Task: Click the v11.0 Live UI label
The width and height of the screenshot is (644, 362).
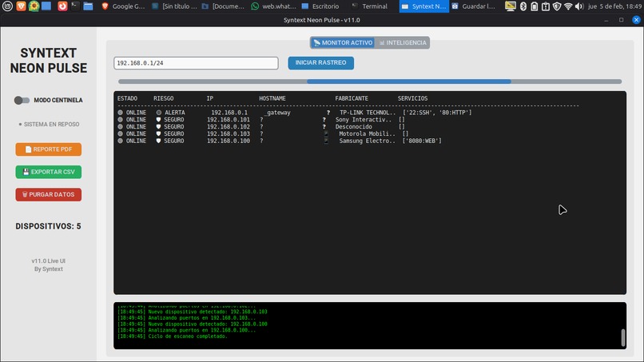Action: [49, 261]
